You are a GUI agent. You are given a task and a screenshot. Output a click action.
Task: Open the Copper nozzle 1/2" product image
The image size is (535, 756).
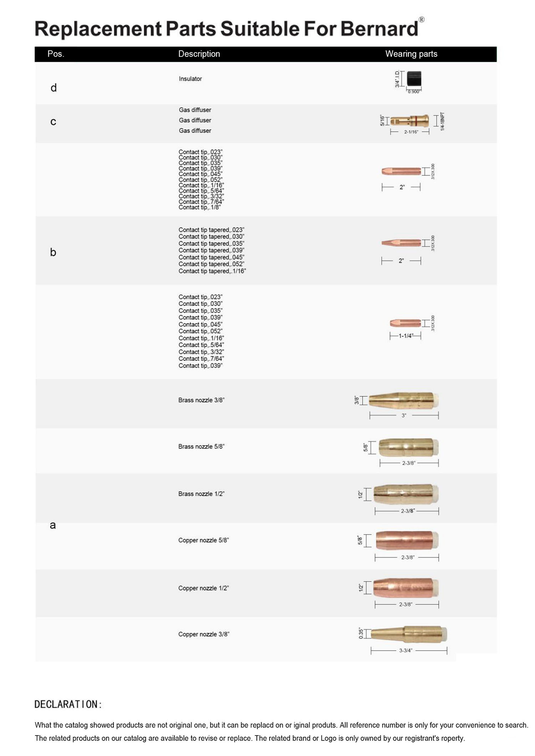coord(406,588)
